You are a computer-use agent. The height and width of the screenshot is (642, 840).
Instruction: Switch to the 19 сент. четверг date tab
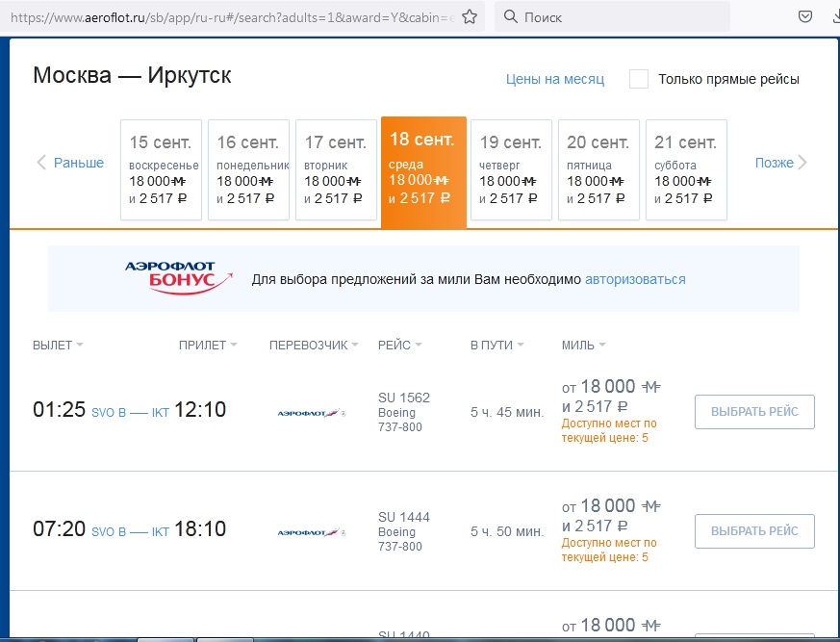pos(510,170)
